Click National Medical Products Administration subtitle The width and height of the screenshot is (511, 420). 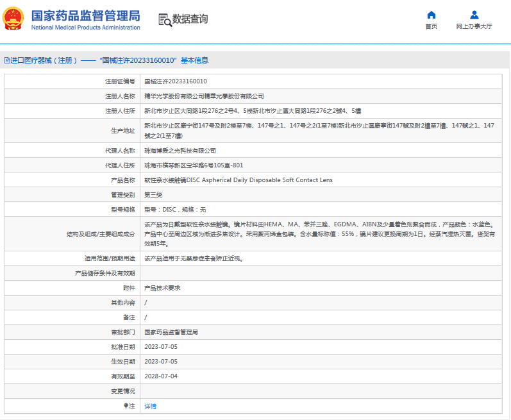coord(86,28)
